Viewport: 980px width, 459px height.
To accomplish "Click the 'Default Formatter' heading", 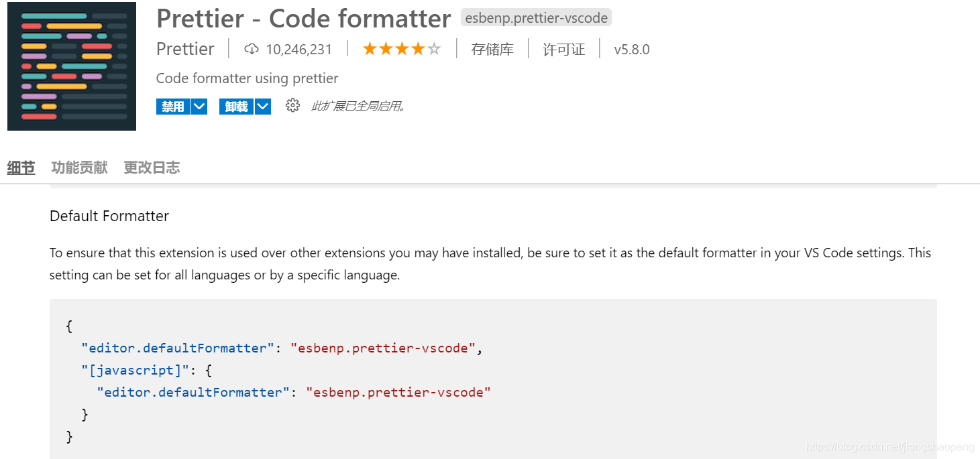I will (x=109, y=216).
